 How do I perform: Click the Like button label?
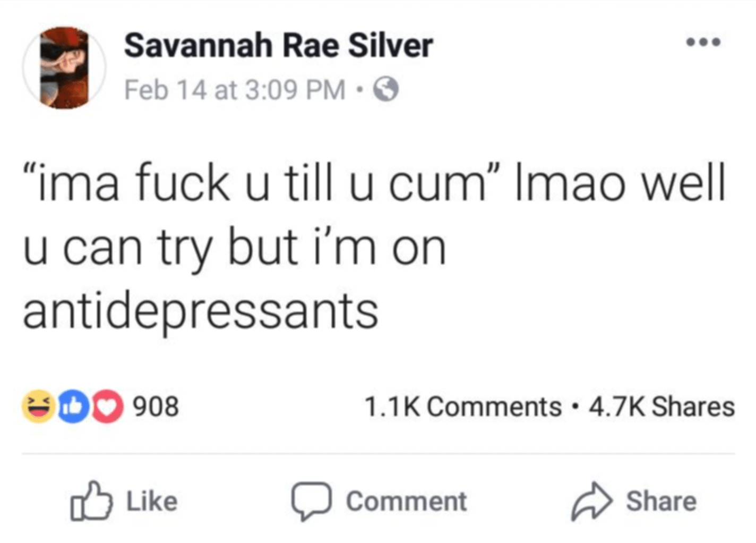[152, 501]
